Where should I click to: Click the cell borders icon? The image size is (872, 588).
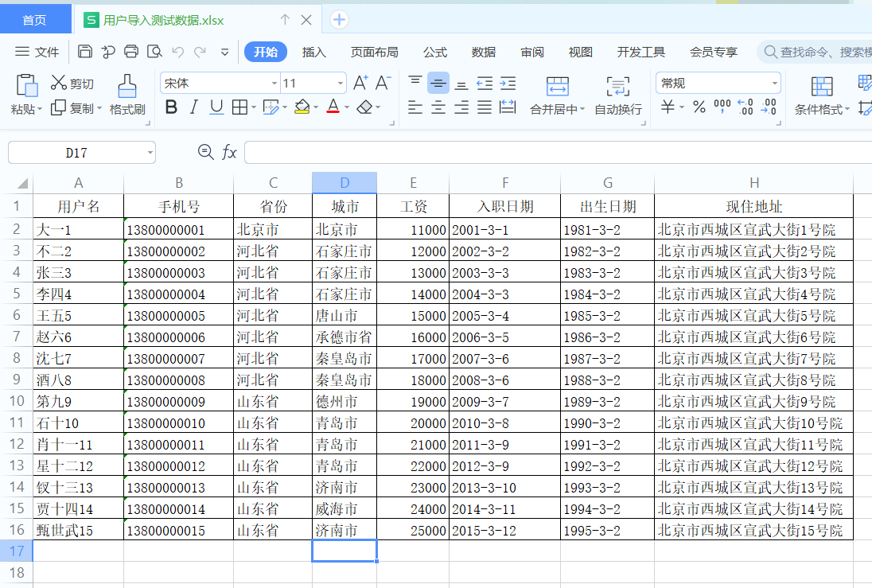tap(239, 107)
